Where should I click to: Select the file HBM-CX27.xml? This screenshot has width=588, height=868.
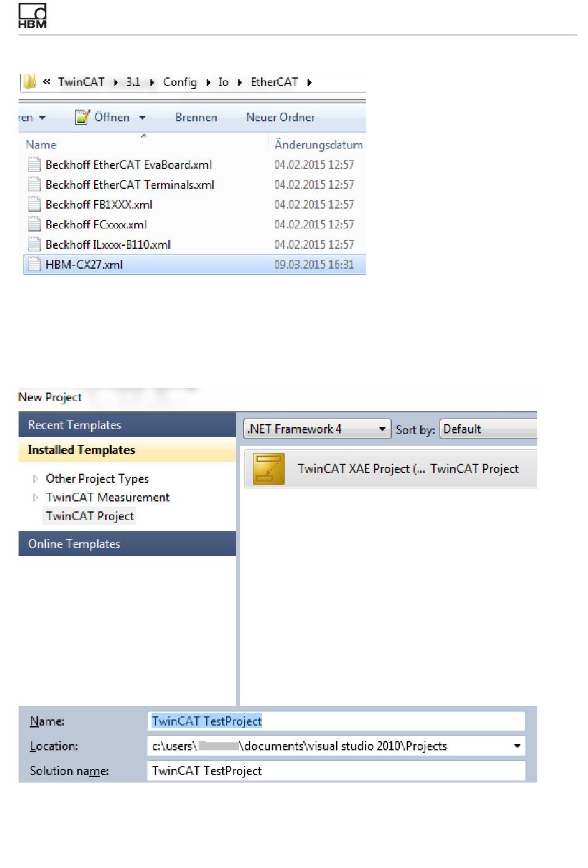(194, 264)
